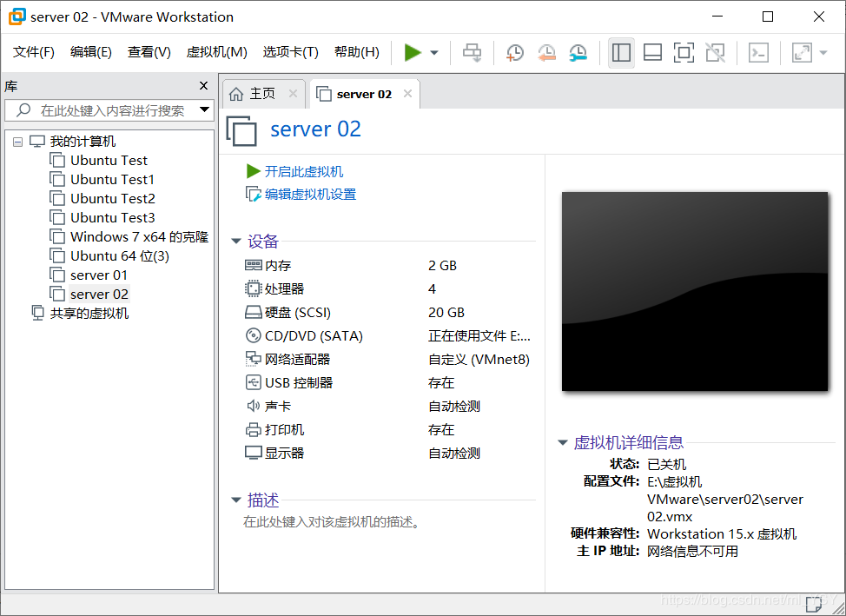Click the Unity mode toolbar icon
Image resolution: width=846 pixels, height=616 pixels.
[x=715, y=53]
